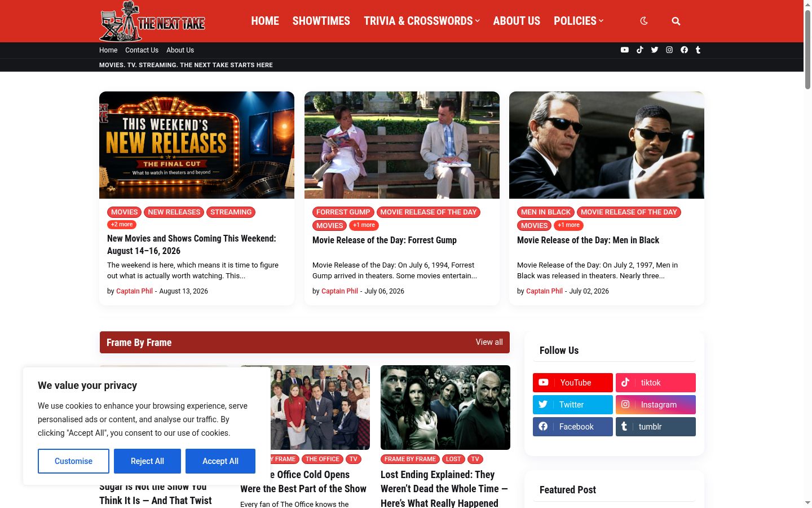Open Contact Us link

coord(142,50)
